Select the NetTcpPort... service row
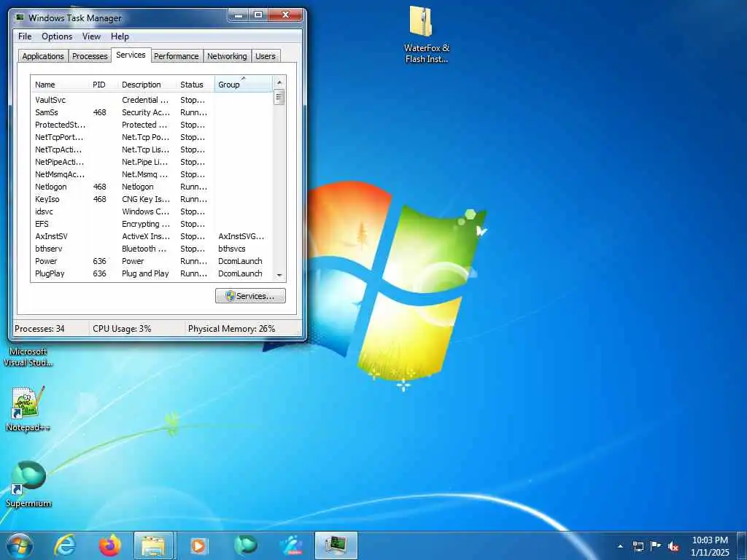This screenshot has width=747, height=560. point(152,137)
